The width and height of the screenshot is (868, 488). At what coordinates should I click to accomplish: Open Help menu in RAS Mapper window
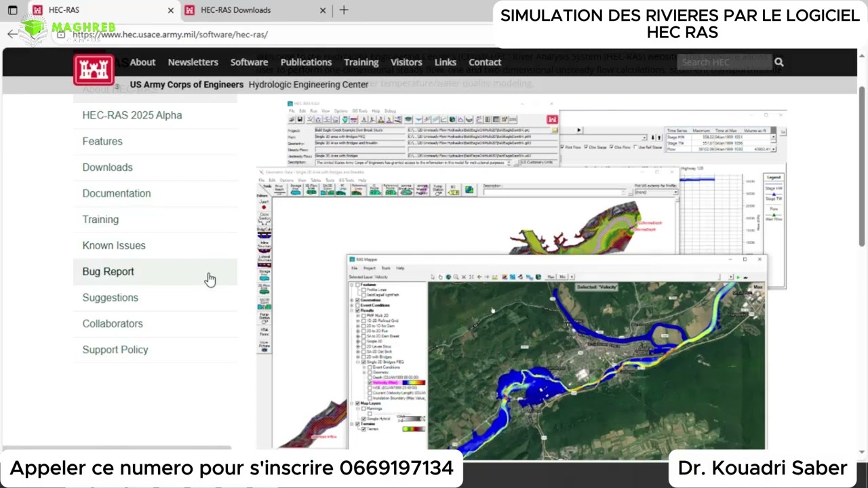point(400,268)
